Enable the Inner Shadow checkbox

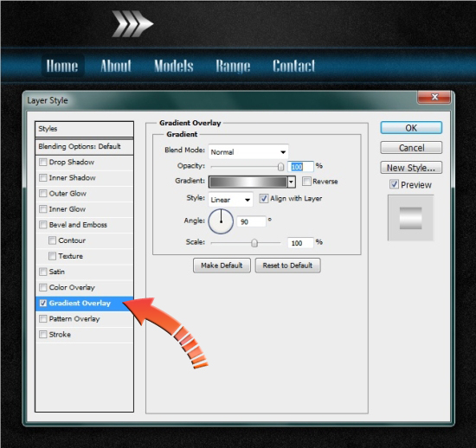tap(43, 178)
